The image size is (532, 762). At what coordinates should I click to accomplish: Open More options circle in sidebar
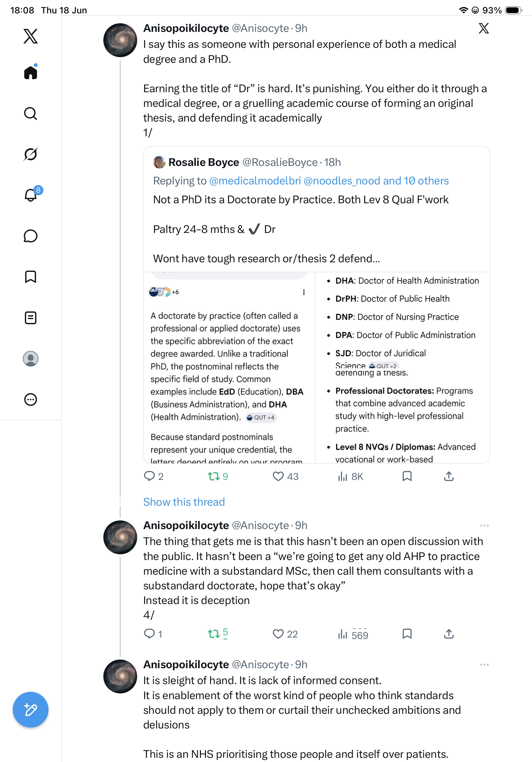31,400
